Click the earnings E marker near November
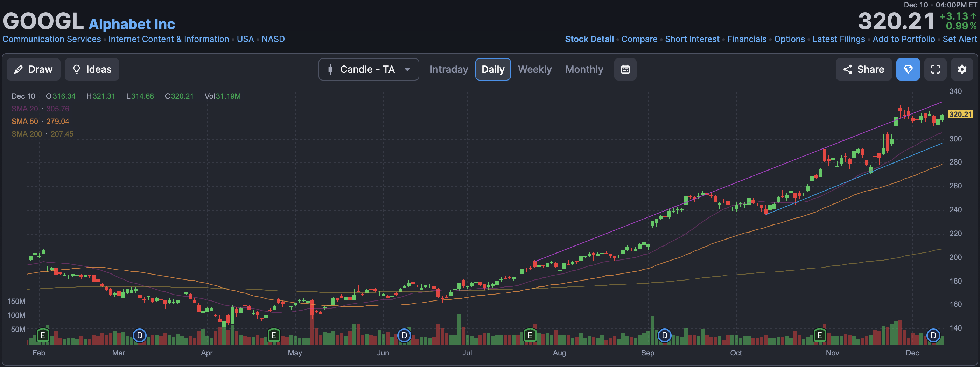Viewport: 980px width, 367px height. pyautogui.click(x=819, y=335)
